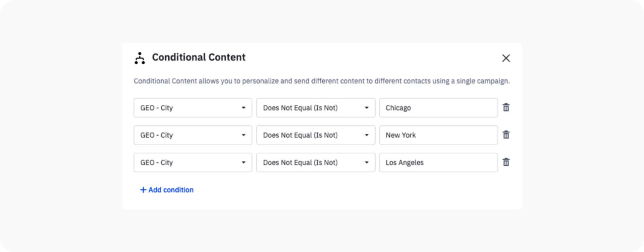Click the Conditional Content description sentence
The width and height of the screenshot is (644, 252).
click(x=321, y=81)
